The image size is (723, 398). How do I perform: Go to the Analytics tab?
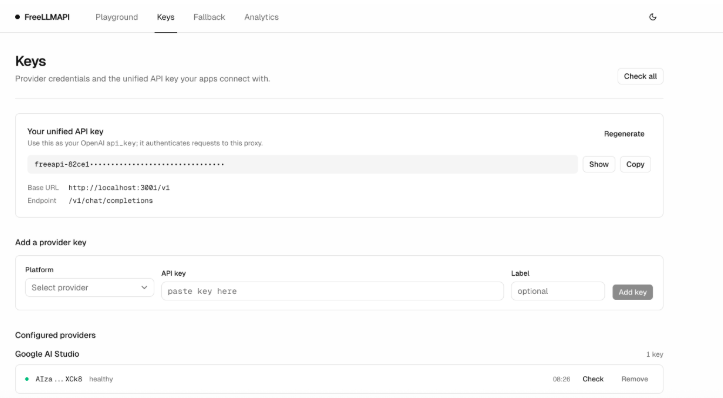[x=261, y=17]
